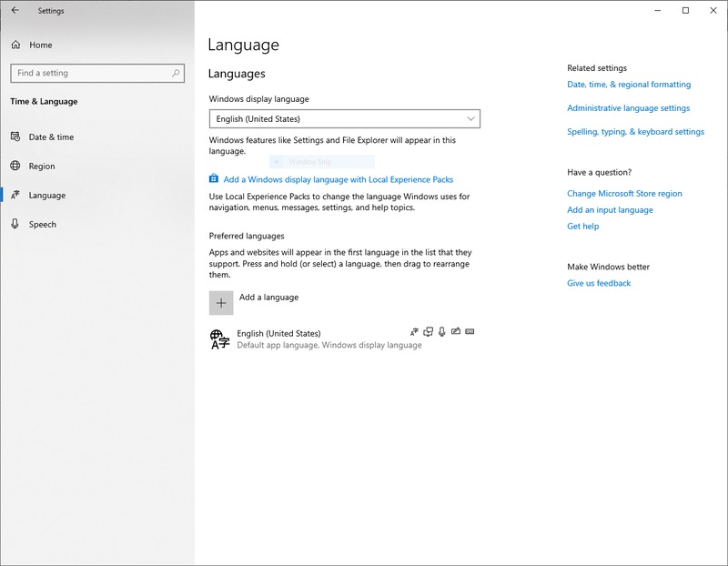Click the search magnifier icon

coord(176,73)
